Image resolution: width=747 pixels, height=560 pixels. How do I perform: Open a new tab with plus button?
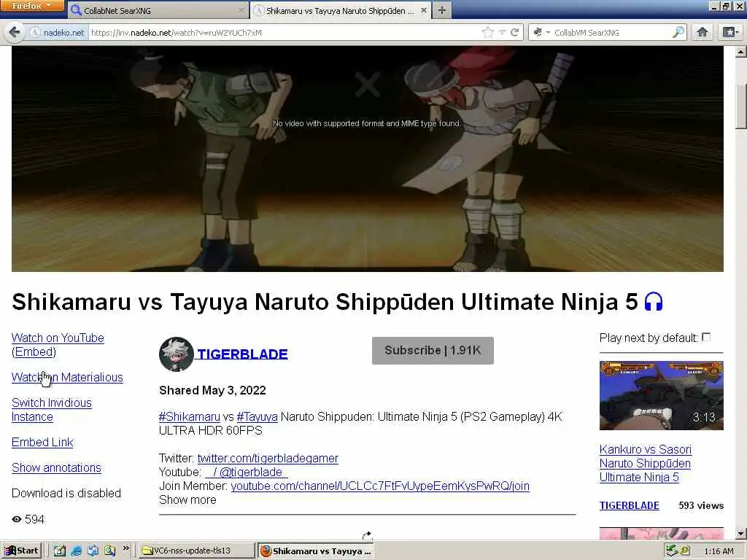[442, 10]
